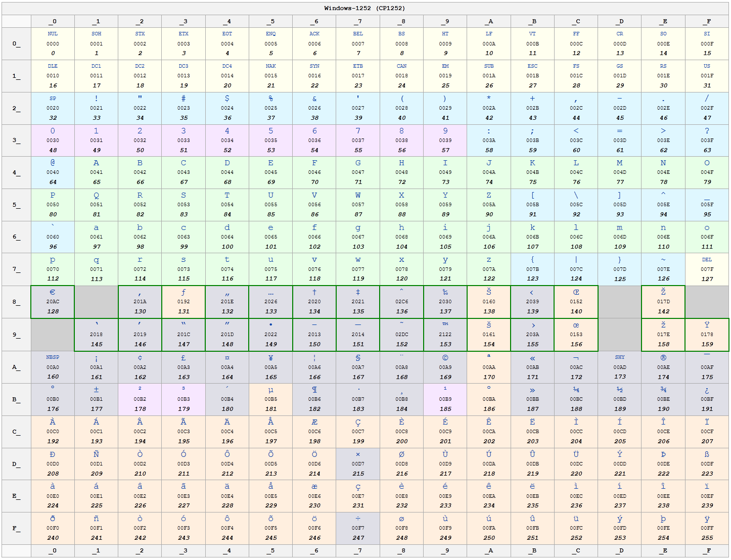The height and width of the screenshot is (560, 731).
Task: Click the NBSP character link
Action: coord(53,357)
